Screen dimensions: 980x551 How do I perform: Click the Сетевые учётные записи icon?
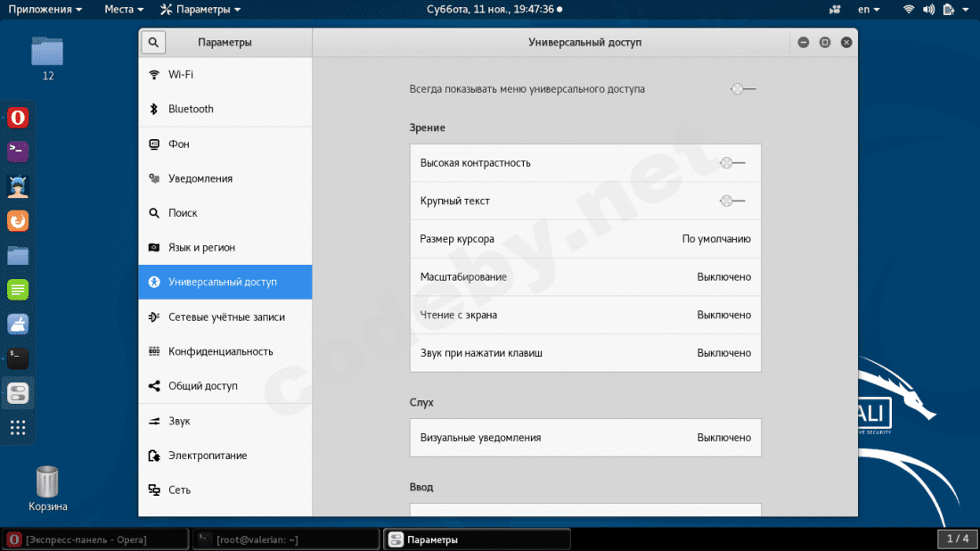pos(154,317)
